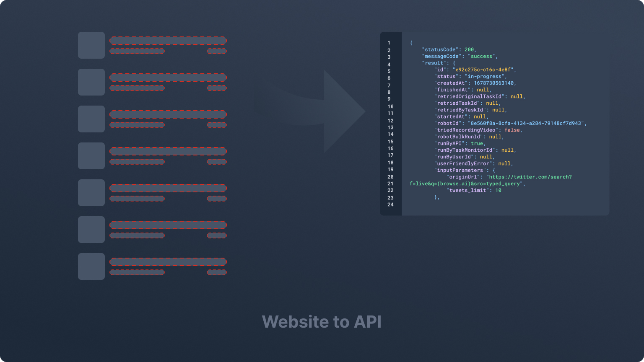Select the tweets_limit value 10

point(499,190)
